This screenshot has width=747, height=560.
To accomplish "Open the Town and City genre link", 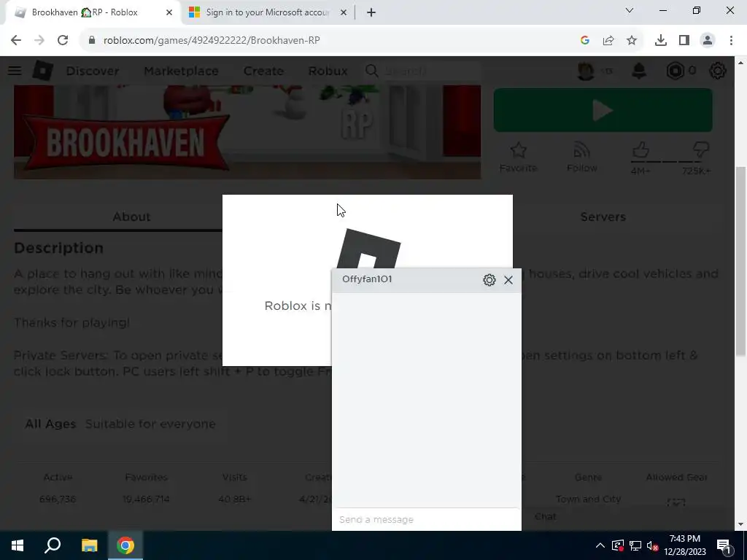I will coord(589,499).
